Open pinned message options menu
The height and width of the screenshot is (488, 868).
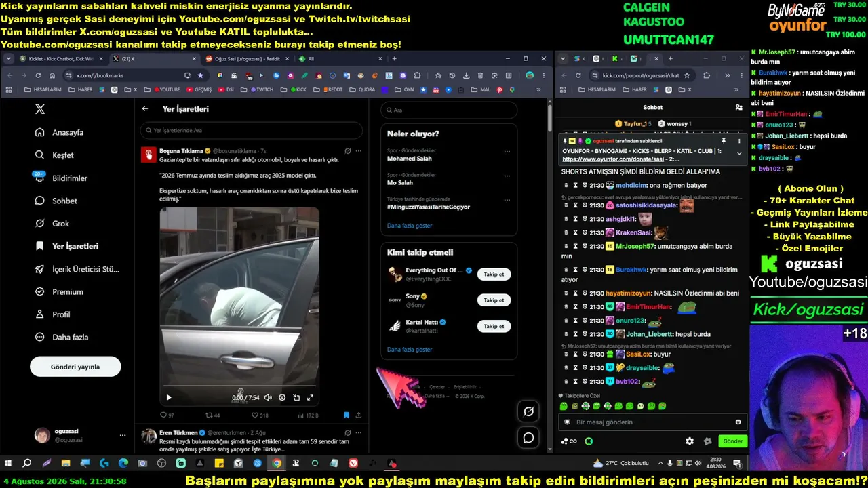tap(739, 141)
